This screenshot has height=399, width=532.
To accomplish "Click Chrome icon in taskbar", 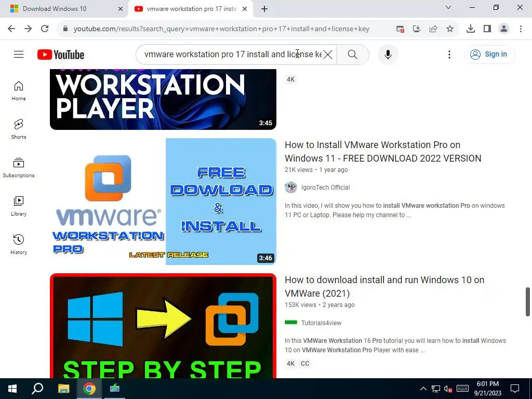I will pos(89,389).
